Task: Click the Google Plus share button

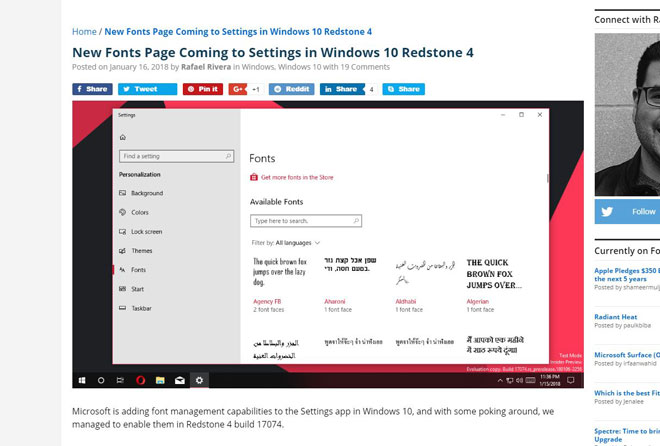Action: [237, 89]
